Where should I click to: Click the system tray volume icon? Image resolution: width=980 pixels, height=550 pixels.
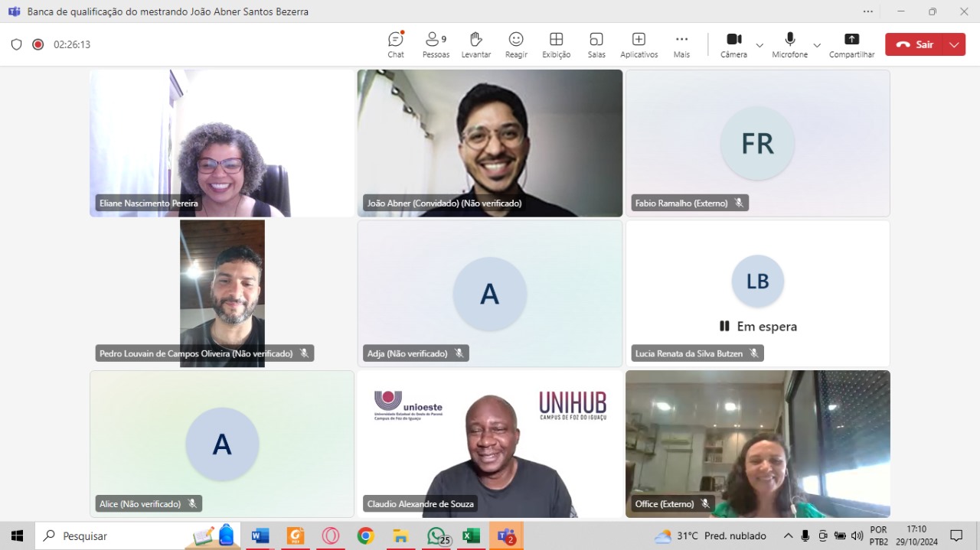pos(857,535)
